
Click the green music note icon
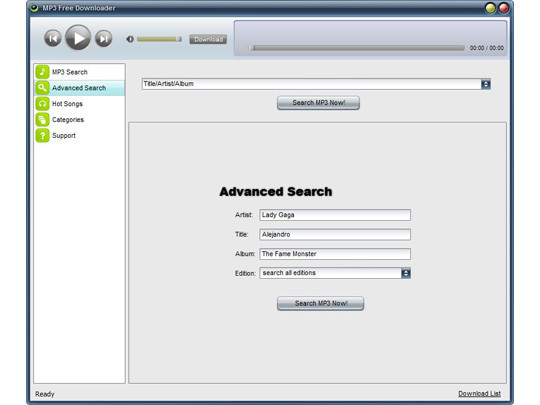point(42,72)
